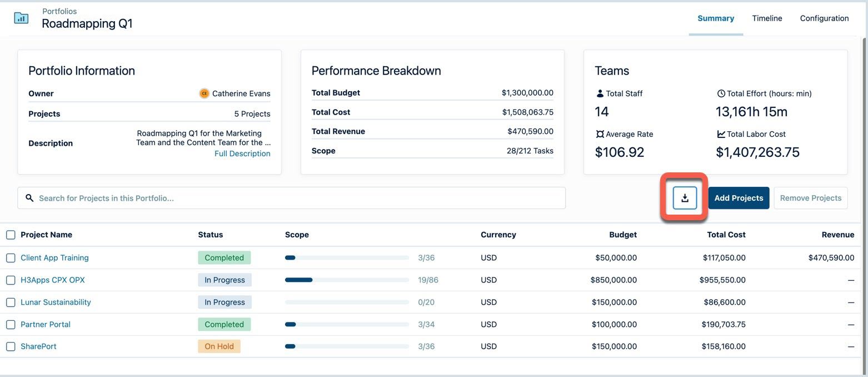868x377 pixels.
Task: Click the search magnifier icon
Action: point(30,198)
